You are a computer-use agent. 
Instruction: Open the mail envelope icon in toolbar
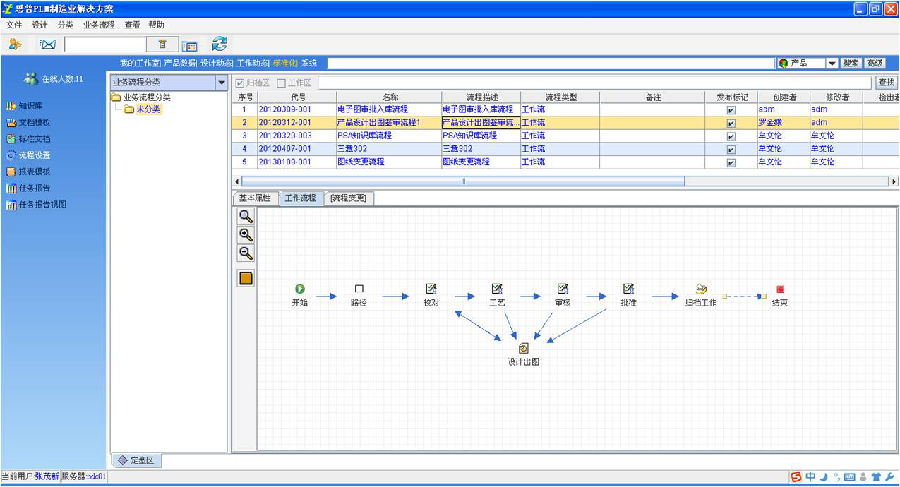(47, 44)
